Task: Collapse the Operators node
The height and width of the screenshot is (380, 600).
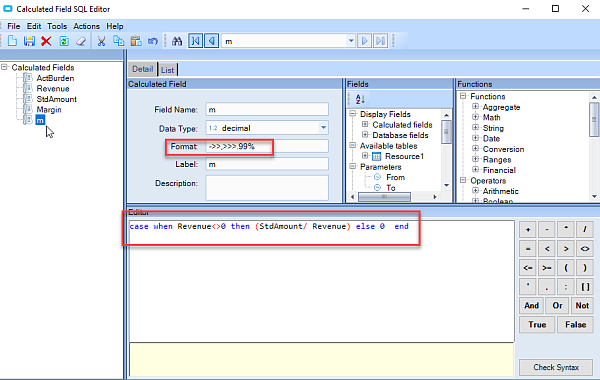Action: coord(463,180)
